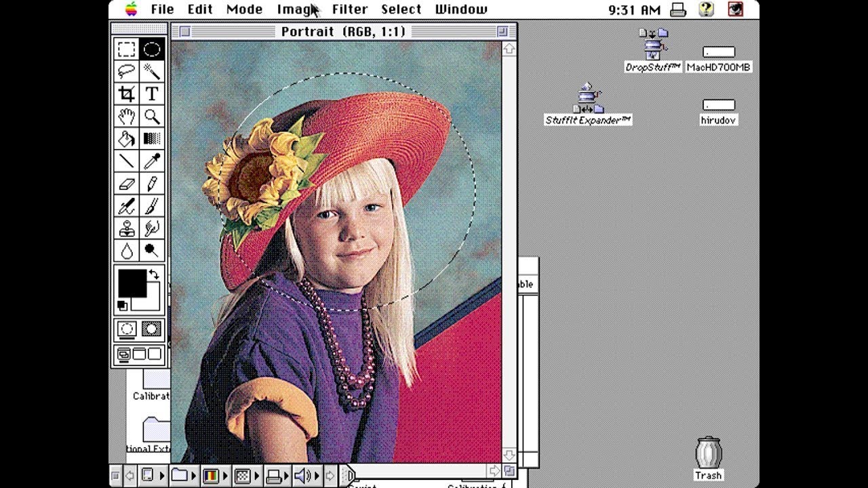Open the sound volume control strip module
Viewport: 868px width, 488px height.
tap(307, 476)
